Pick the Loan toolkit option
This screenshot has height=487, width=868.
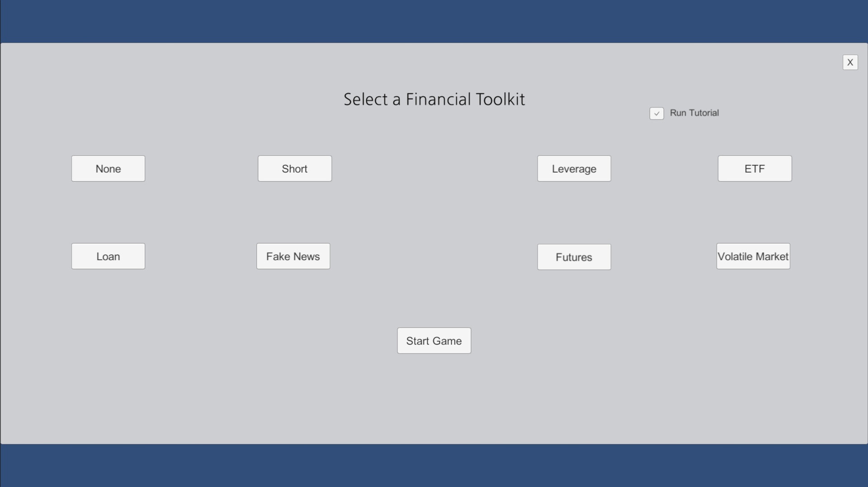(x=108, y=256)
